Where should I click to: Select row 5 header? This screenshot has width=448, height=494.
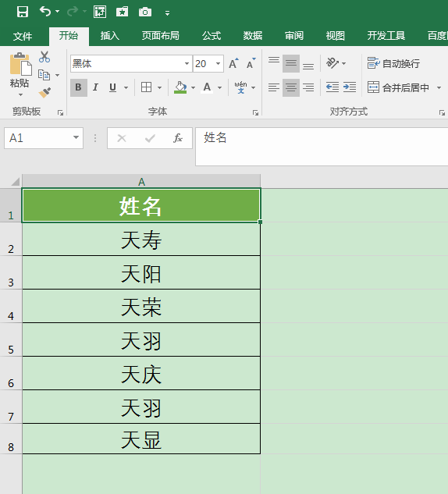click(x=11, y=339)
